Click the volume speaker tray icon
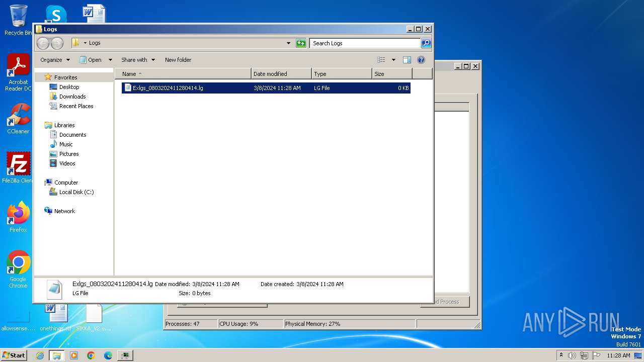Screen dimensions: 644x362 pyautogui.click(x=572, y=355)
